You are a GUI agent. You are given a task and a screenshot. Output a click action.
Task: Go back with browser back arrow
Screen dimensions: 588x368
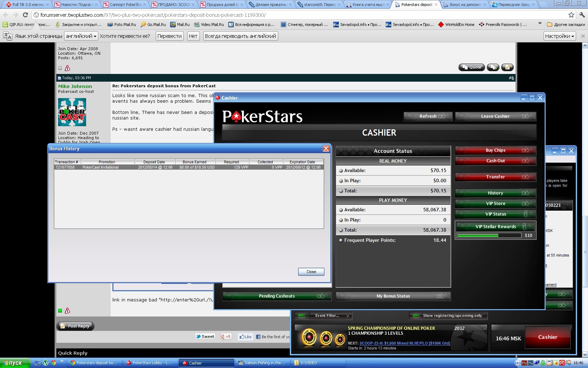6,15
